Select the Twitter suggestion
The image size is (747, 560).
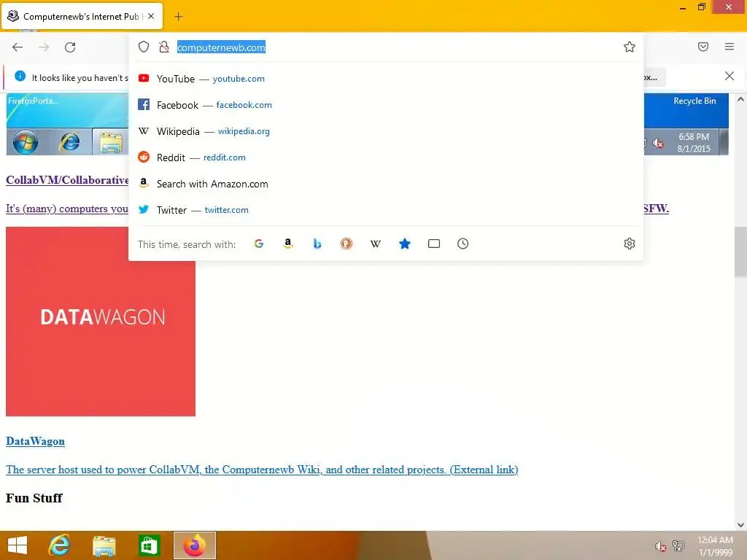386,210
